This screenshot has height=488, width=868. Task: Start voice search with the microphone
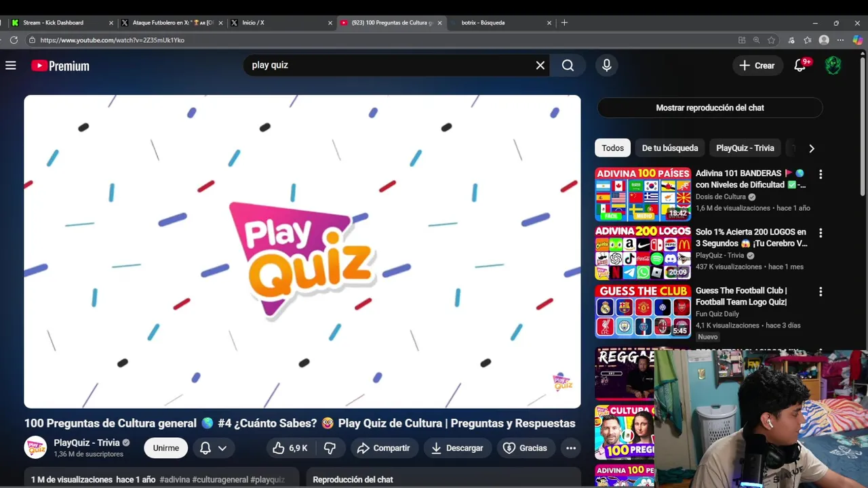606,65
